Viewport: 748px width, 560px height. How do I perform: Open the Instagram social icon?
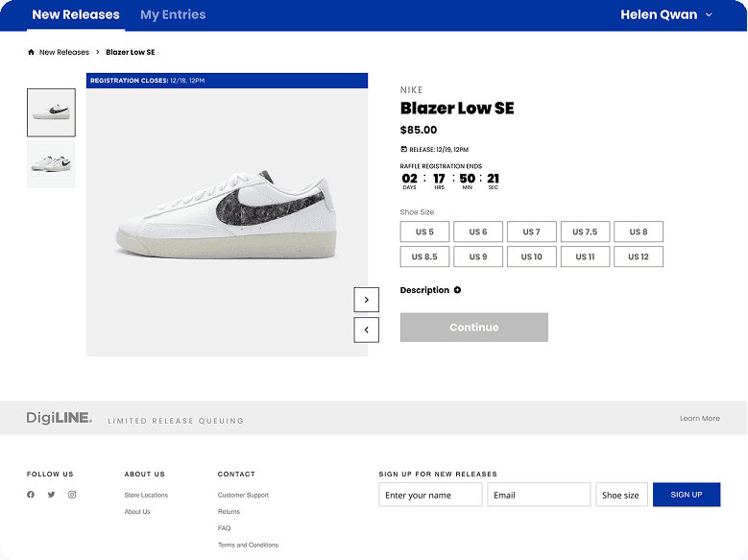(72, 495)
